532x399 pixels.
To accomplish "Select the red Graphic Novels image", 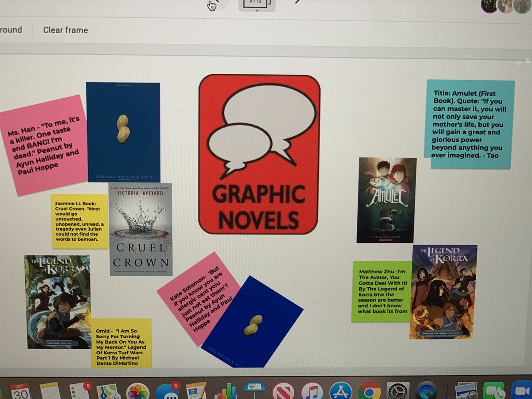I will click(259, 154).
